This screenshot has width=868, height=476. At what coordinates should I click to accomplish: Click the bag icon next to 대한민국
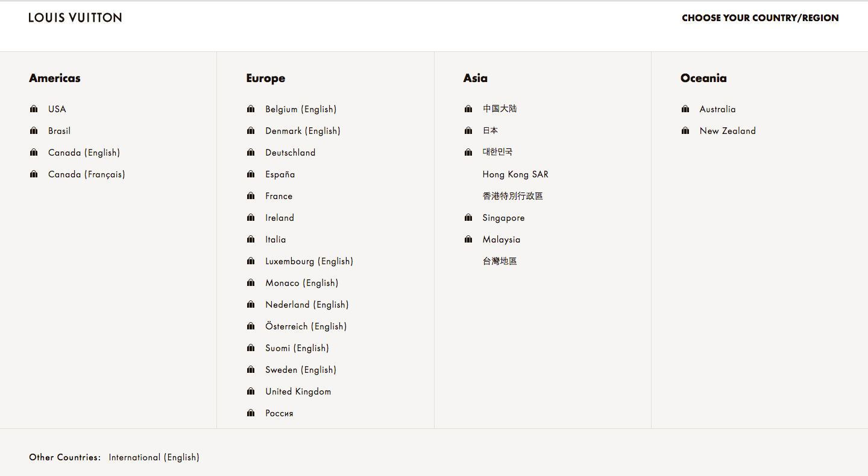pos(468,153)
